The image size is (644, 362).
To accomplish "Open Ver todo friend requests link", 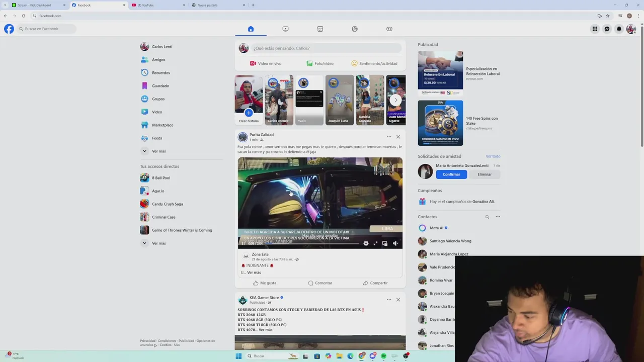I will click(493, 156).
